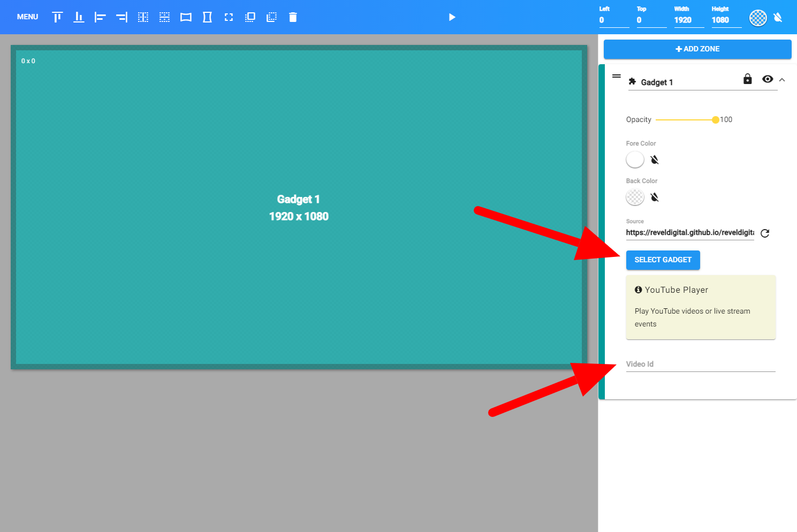
Task: Align zone to top edge
Action: point(57,17)
